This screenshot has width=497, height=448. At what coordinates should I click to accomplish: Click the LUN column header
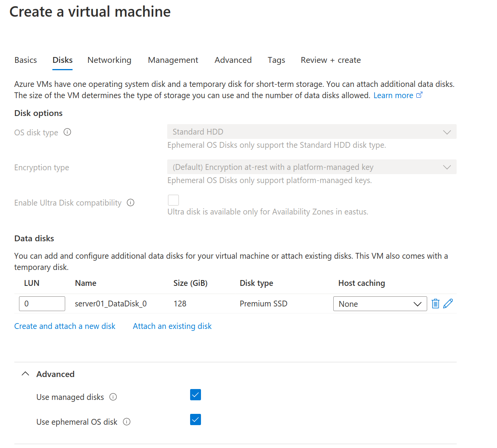(32, 283)
